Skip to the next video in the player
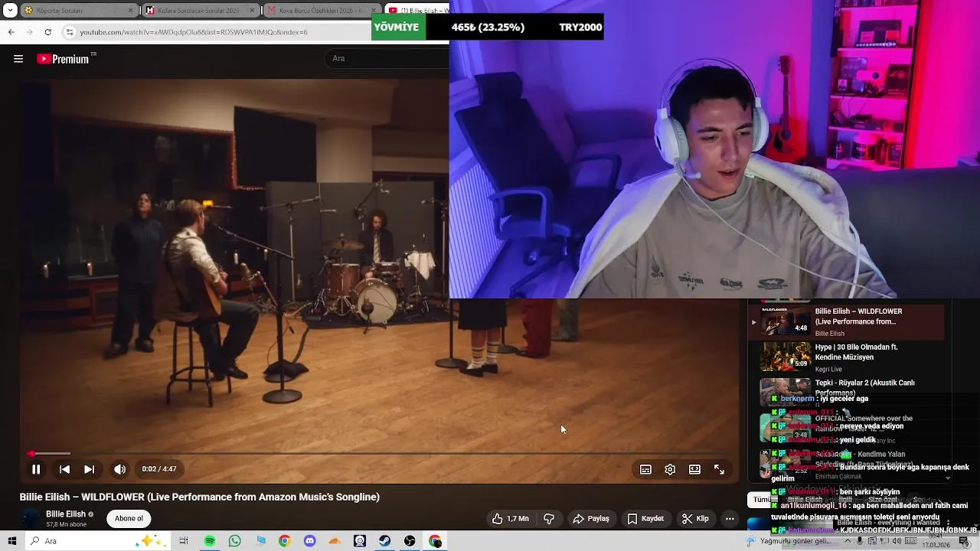Screen dimensions: 980x551 pyautogui.click(x=89, y=469)
